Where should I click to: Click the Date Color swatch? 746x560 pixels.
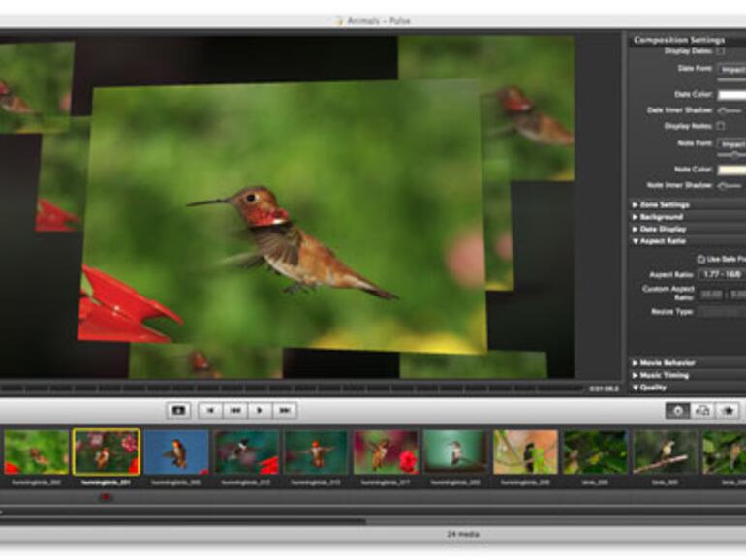click(731, 95)
